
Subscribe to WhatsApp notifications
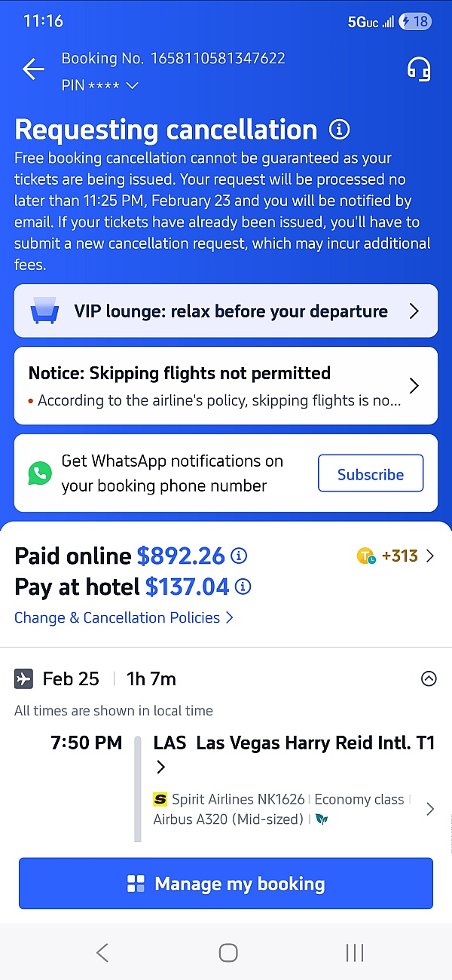click(x=370, y=474)
